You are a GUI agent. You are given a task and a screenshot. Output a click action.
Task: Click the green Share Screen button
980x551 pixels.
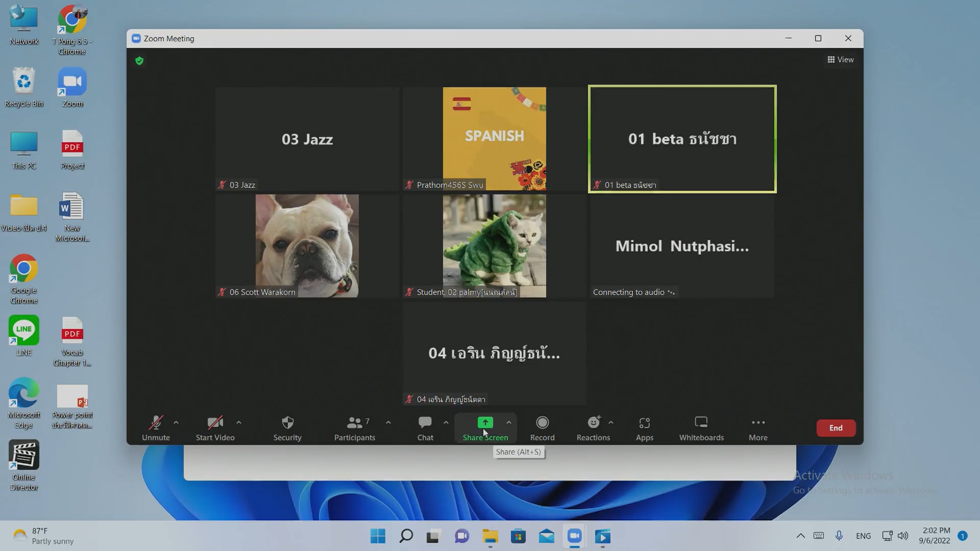485,428
